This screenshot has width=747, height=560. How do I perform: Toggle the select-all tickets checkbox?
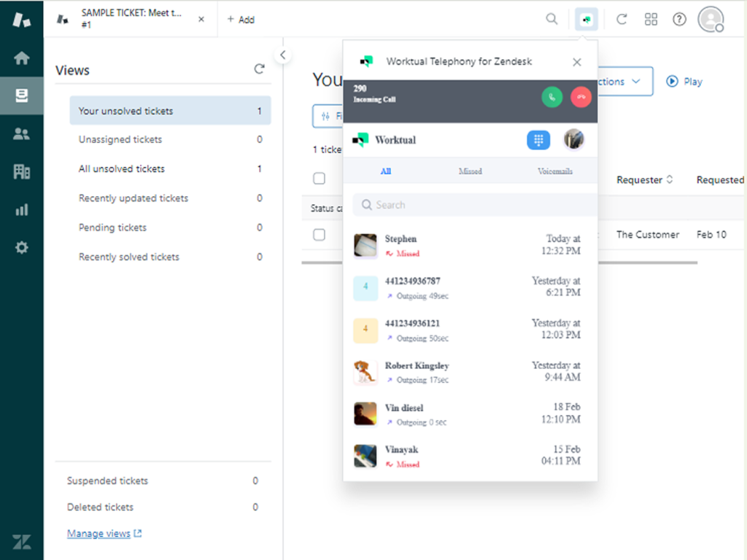(319, 179)
